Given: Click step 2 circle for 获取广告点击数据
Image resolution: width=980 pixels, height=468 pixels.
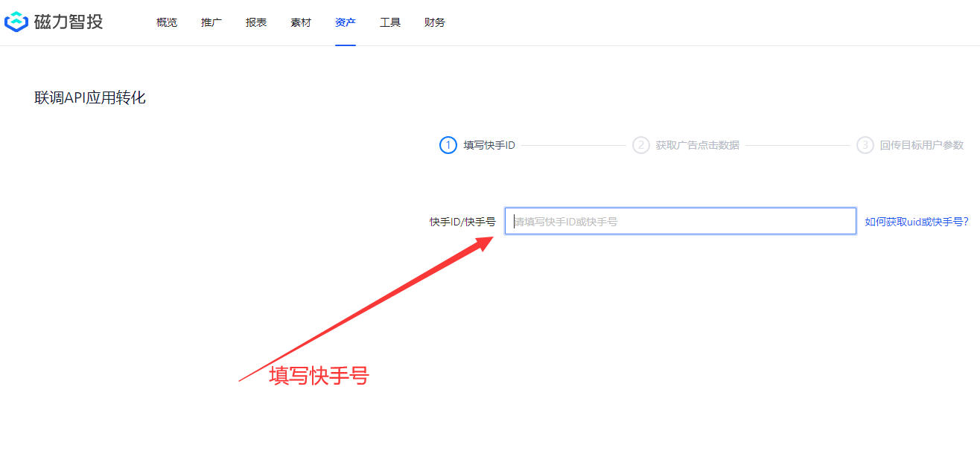Looking at the screenshot, I should [641, 145].
